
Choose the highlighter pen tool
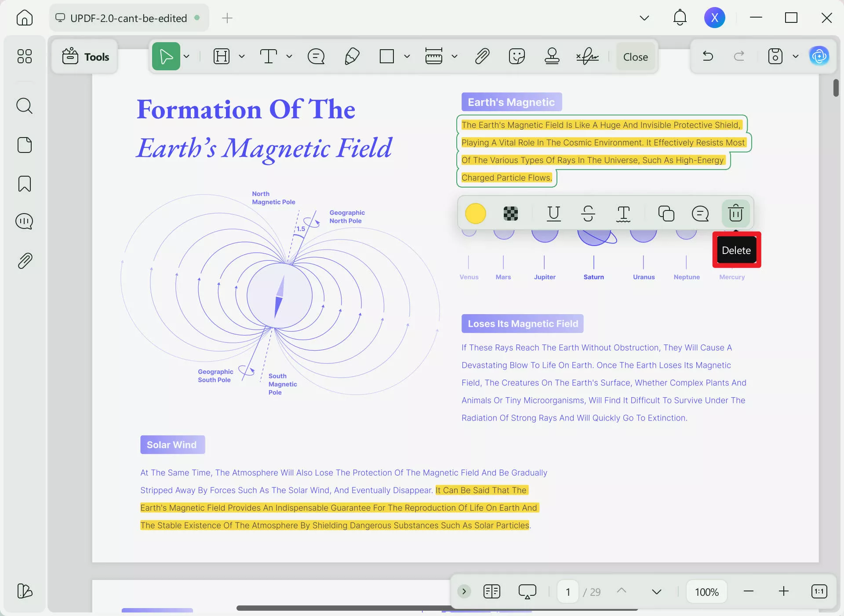(352, 56)
